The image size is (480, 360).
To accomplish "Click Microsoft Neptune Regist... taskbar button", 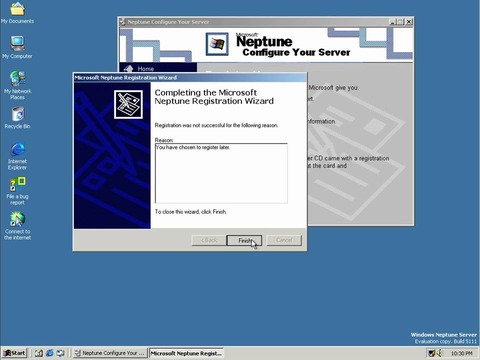I will coord(186,353).
